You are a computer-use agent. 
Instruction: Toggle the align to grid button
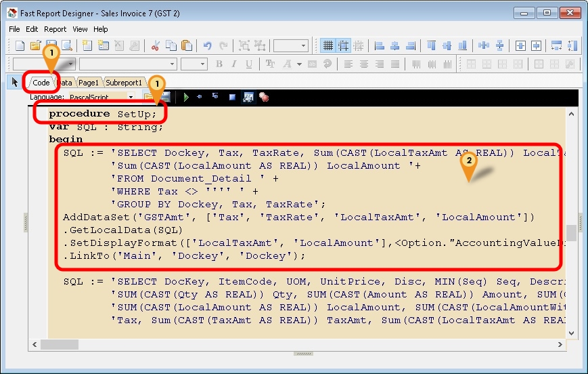tap(344, 46)
